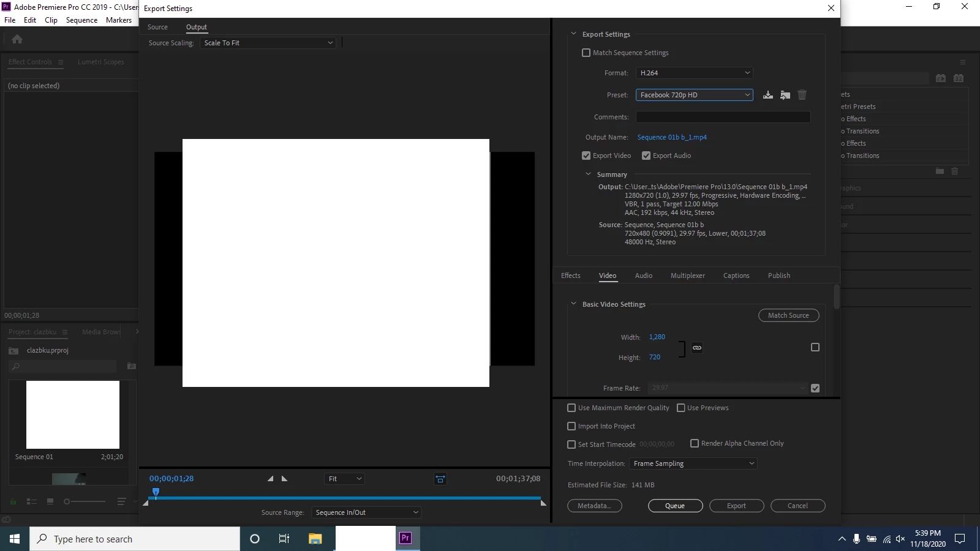The height and width of the screenshot is (551, 980).
Task: Click the Project panel thumbnail zoom slider
Action: point(85,501)
